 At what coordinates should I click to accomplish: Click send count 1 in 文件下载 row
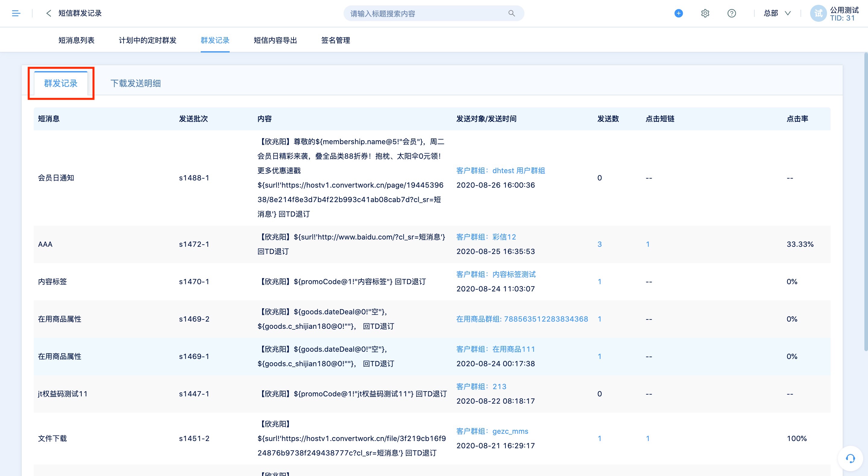pyautogui.click(x=599, y=439)
